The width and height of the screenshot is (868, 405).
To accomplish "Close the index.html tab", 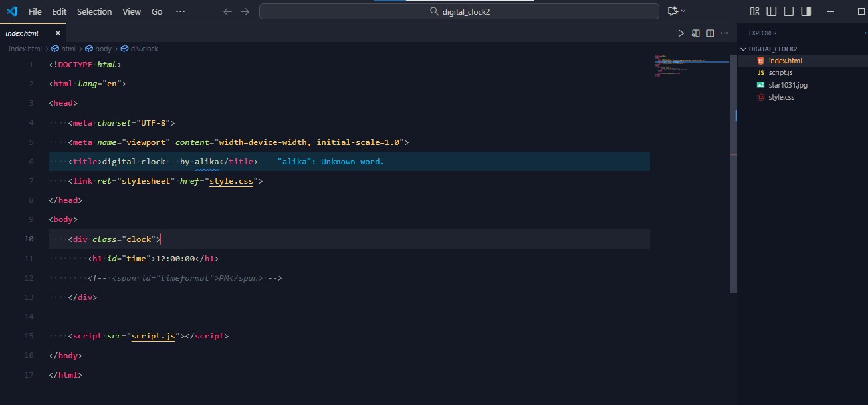I will (x=58, y=33).
